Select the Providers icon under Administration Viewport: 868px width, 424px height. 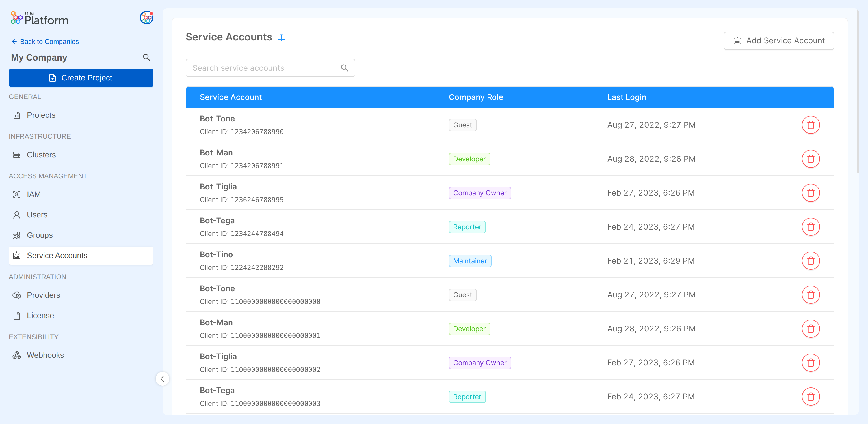(x=18, y=295)
